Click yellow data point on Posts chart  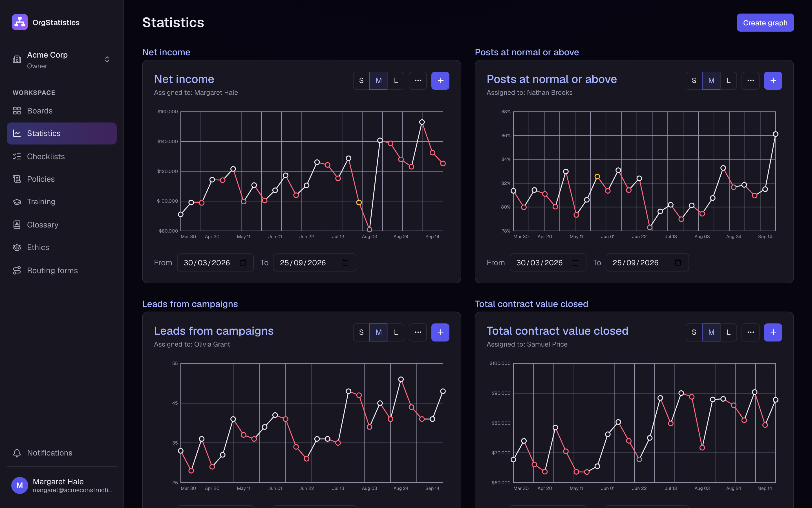[x=597, y=177]
